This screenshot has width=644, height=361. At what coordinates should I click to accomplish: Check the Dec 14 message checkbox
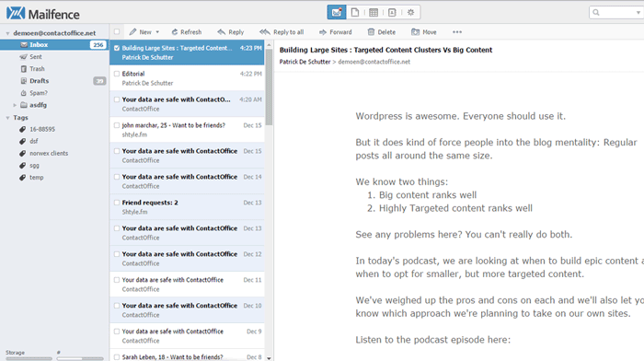pos(117,177)
